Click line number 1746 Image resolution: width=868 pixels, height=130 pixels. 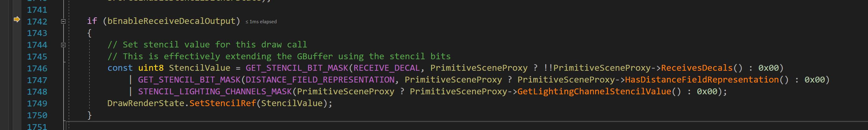click(37, 69)
